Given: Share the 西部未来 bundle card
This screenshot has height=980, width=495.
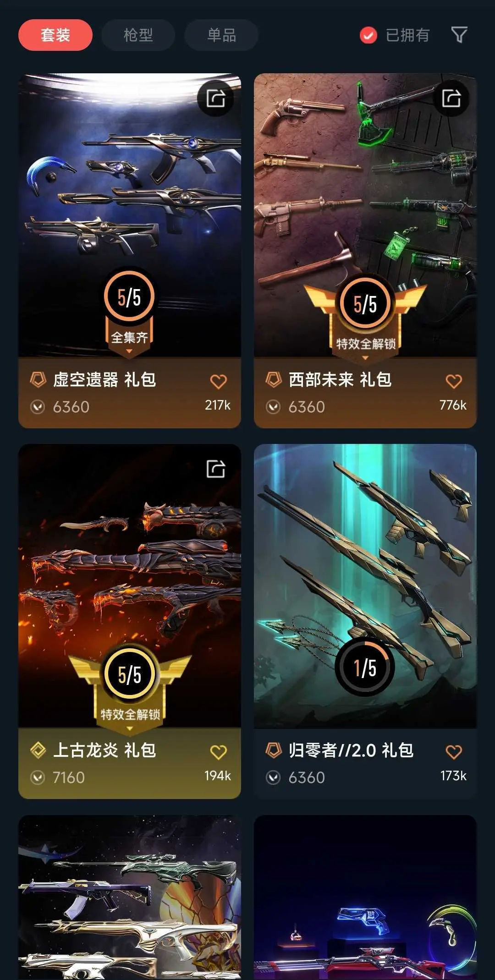Looking at the screenshot, I should click(x=451, y=98).
